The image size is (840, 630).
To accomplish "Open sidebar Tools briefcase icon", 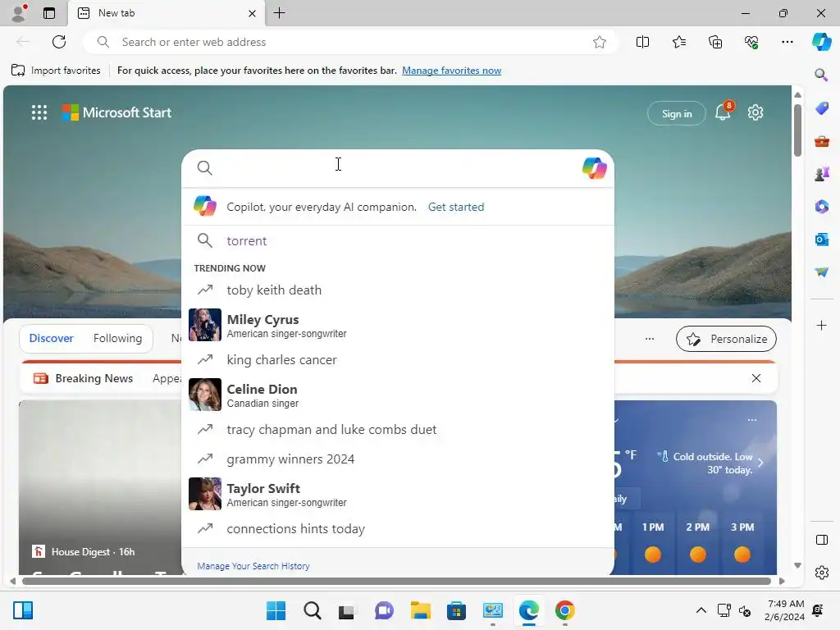I will [821, 141].
